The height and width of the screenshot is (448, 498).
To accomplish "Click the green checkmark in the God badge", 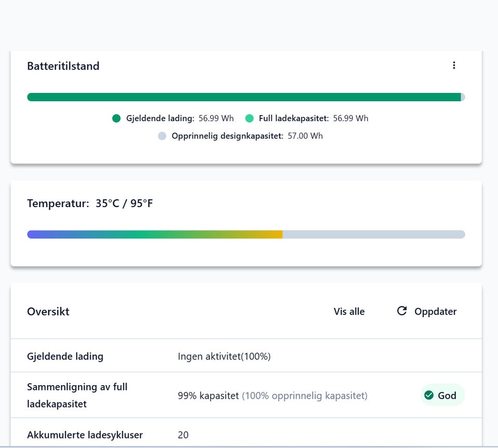I will [x=429, y=396].
